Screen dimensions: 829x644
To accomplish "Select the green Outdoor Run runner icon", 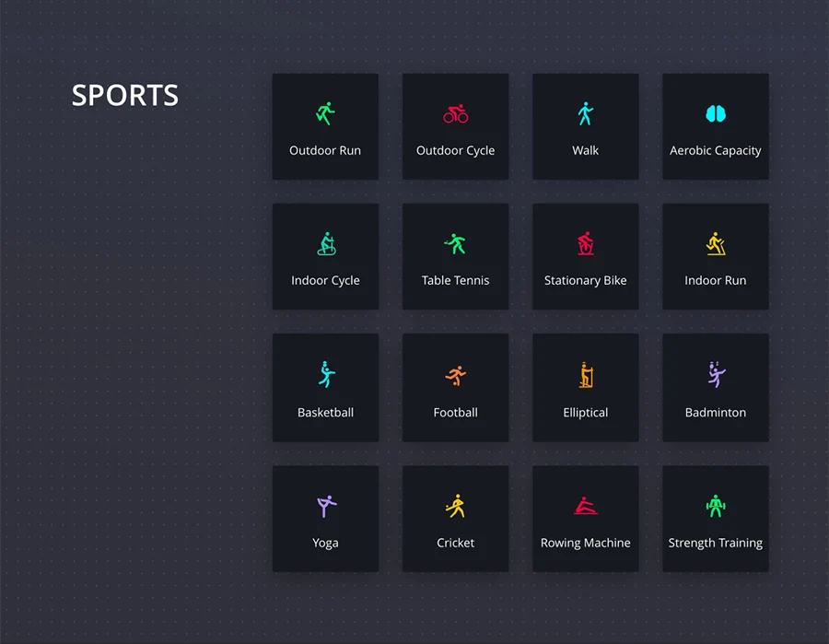I will coord(325,113).
